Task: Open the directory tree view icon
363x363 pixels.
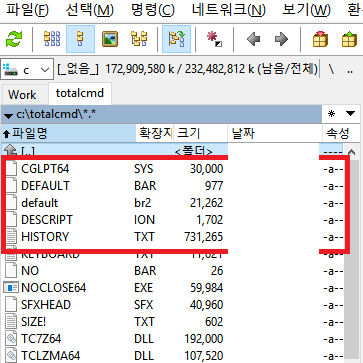Action: (139, 39)
